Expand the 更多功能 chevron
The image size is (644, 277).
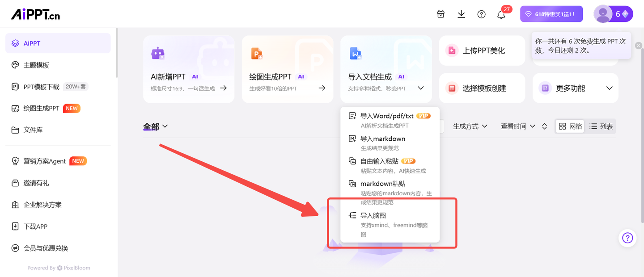coord(609,88)
